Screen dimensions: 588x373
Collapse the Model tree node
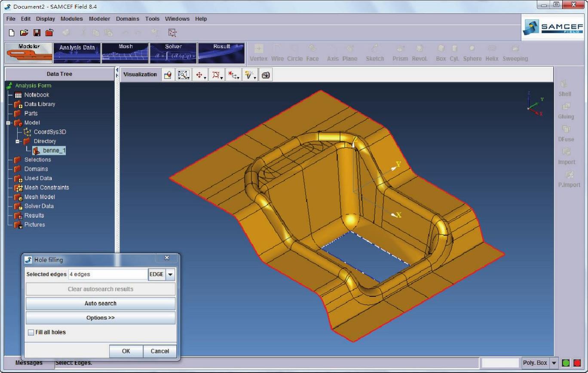click(x=8, y=123)
